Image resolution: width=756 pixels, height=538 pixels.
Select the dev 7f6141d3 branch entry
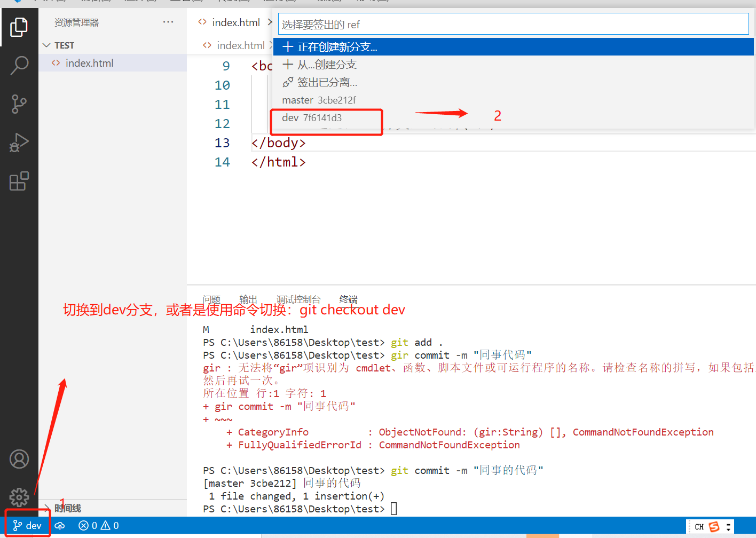pos(513,117)
